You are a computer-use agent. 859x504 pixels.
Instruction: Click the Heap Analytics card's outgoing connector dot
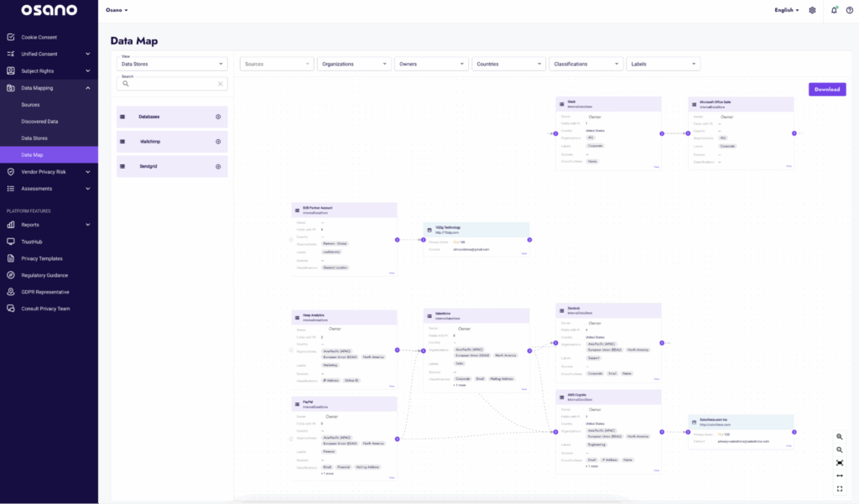(397, 350)
